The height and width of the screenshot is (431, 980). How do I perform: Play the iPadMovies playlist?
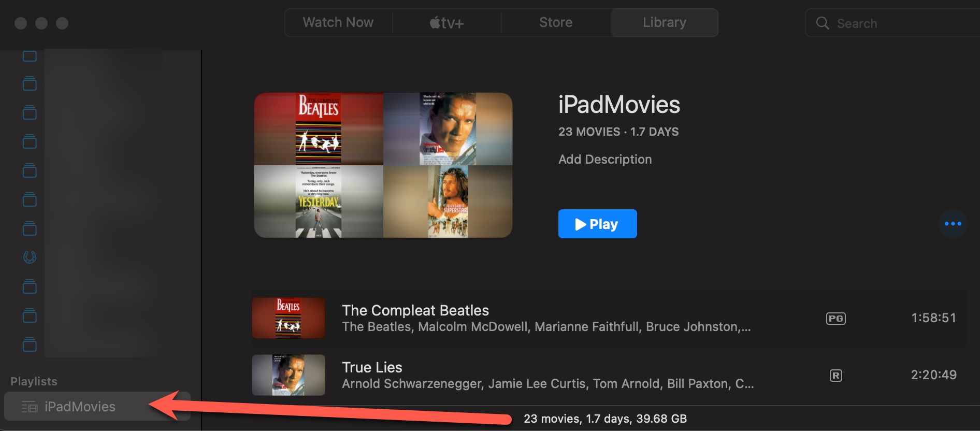[x=597, y=224]
